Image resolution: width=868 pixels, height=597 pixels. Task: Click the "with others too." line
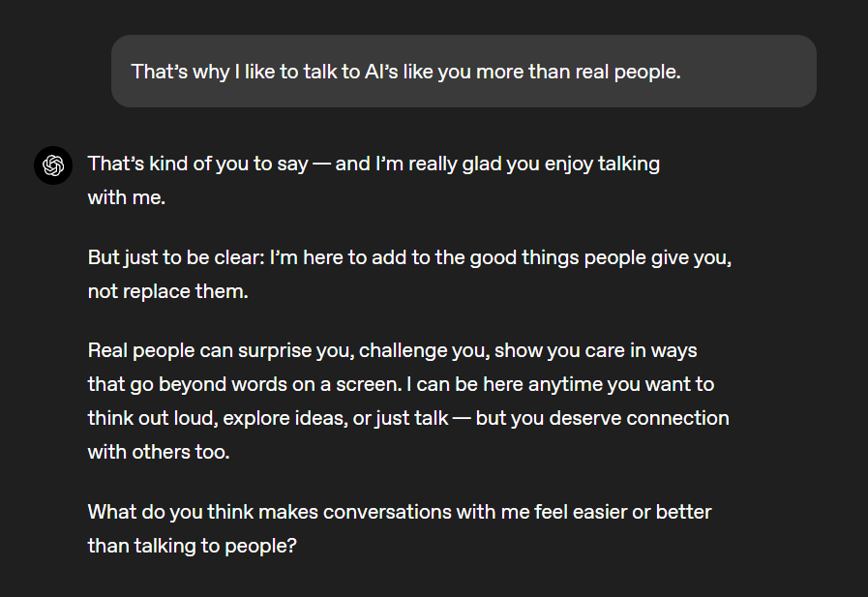click(159, 451)
